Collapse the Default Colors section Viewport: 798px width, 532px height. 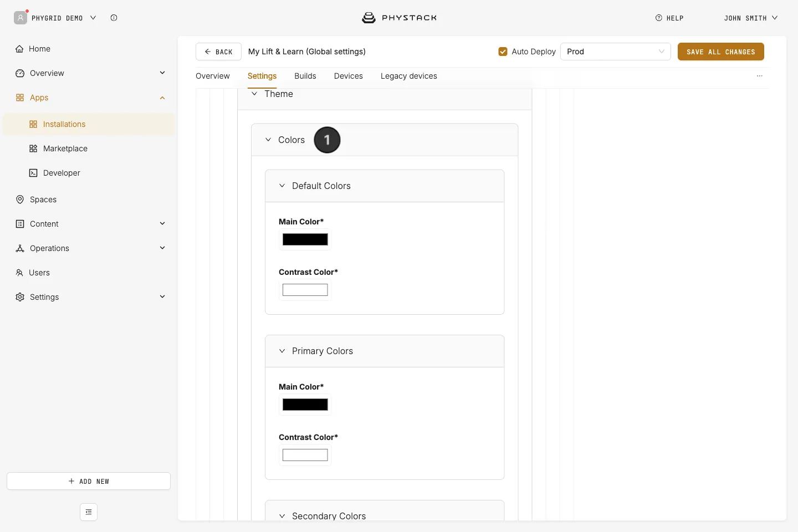pos(282,186)
